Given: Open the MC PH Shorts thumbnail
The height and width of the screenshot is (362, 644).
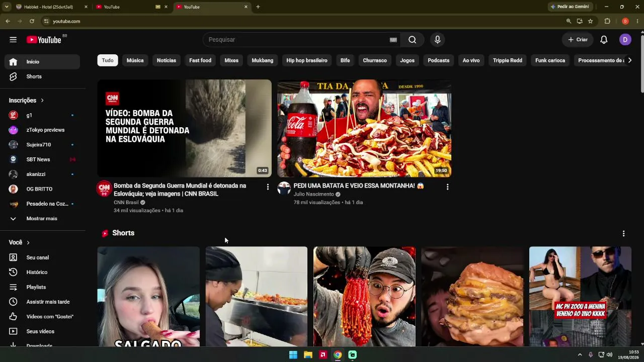Looking at the screenshot, I should 580,297.
